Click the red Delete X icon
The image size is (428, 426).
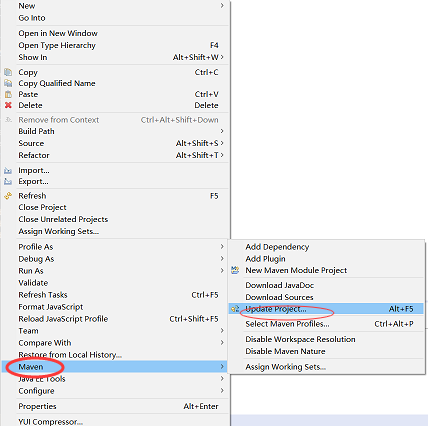[x=8, y=105]
